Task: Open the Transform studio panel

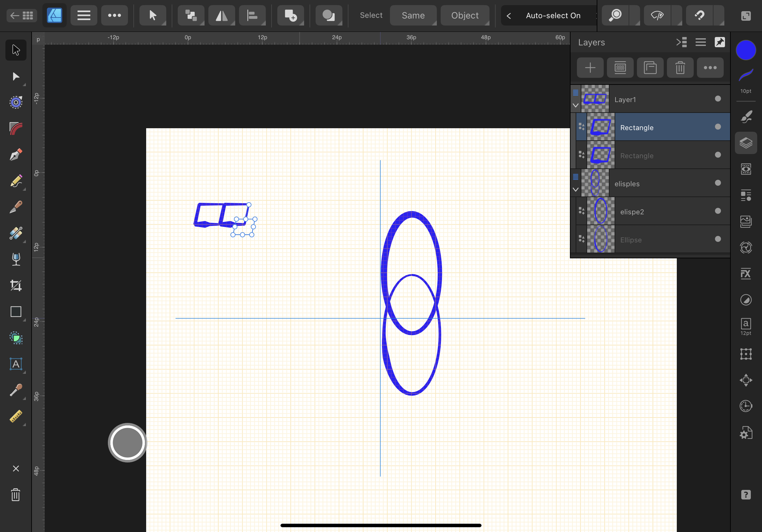Action: (746, 354)
